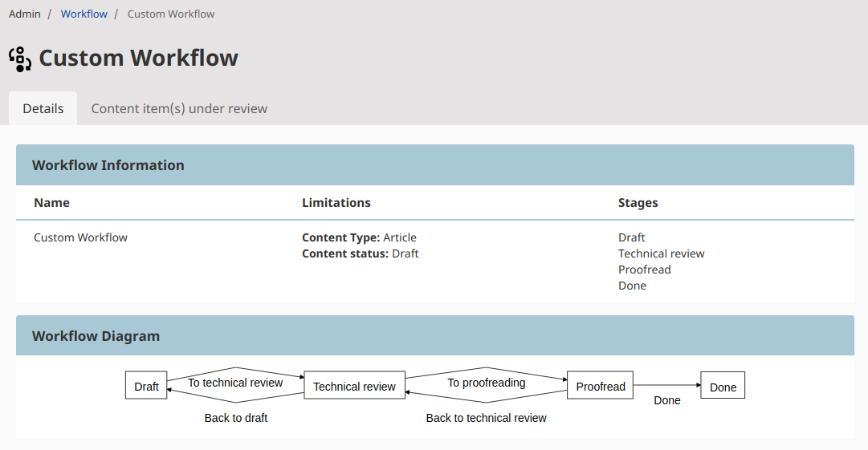
Task: Select the To proofreading transition label
Action: pos(487,383)
